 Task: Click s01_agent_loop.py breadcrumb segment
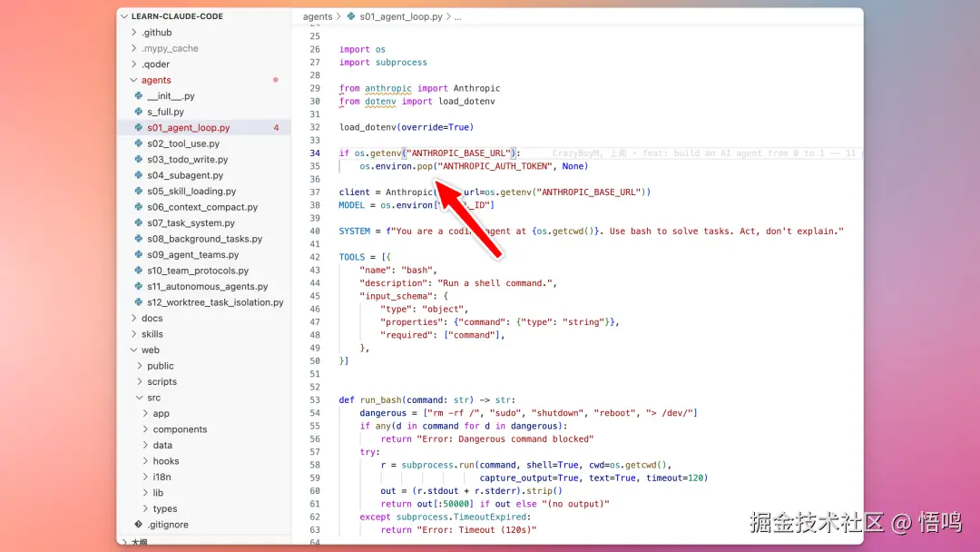pyautogui.click(x=401, y=17)
